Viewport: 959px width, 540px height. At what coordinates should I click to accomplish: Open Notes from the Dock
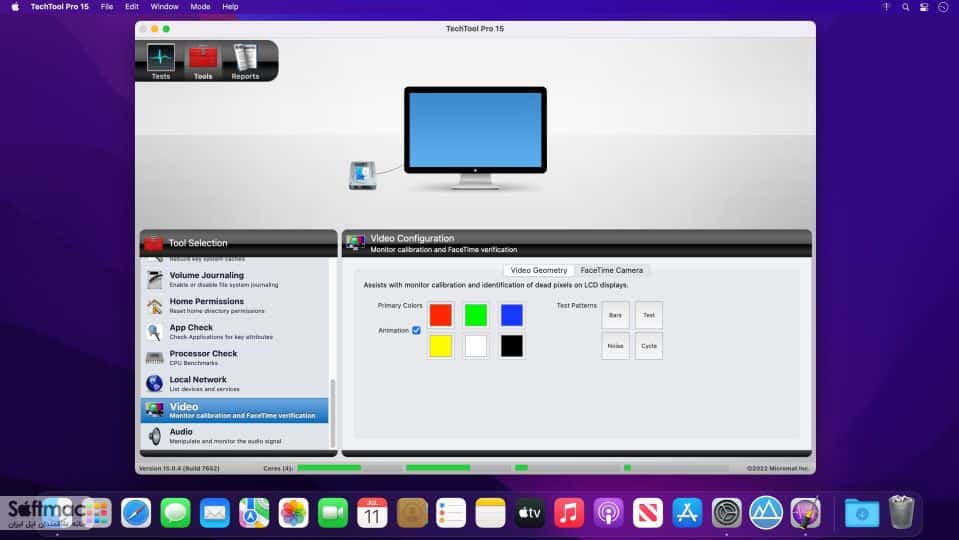[491, 512]
